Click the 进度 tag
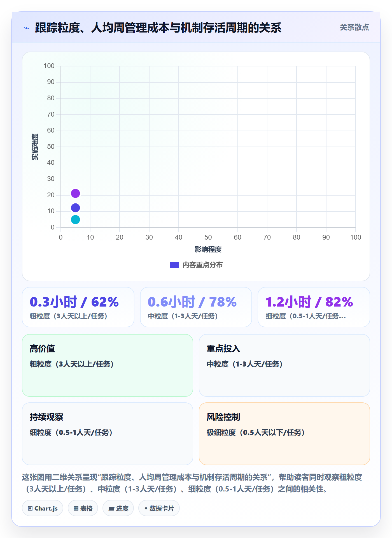The height and width of the screenshot is (538, 392). click(118, 508)
